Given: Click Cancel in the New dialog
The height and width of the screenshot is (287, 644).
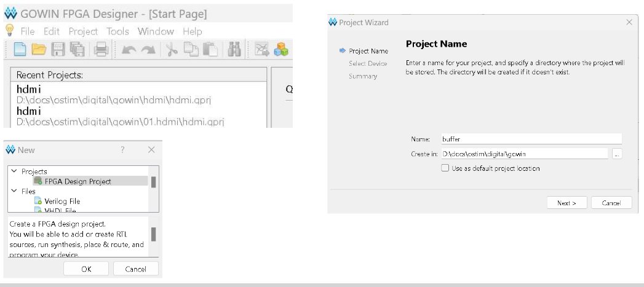Looking at the screenshot, I should point(135,269).
